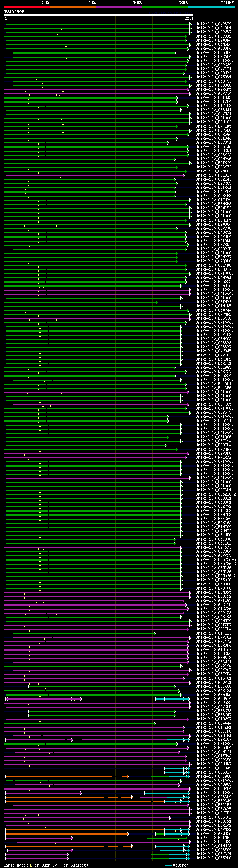Select hit label UniRef100_A3LW27
This screenshot has width=238, height=868.
pos(213,175)
